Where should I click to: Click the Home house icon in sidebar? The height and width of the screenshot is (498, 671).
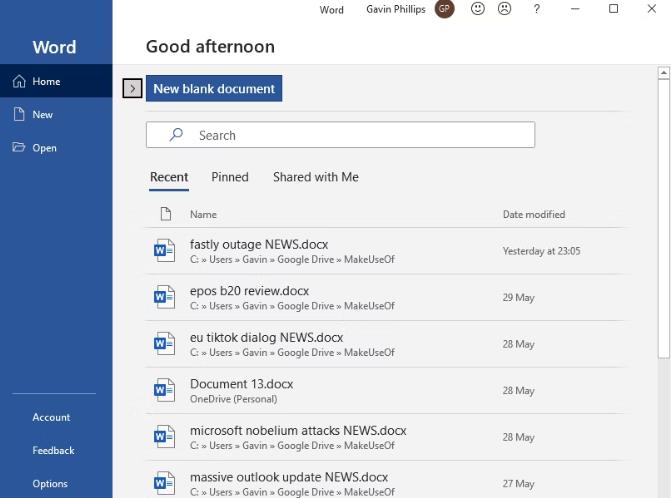pos(19,81)
